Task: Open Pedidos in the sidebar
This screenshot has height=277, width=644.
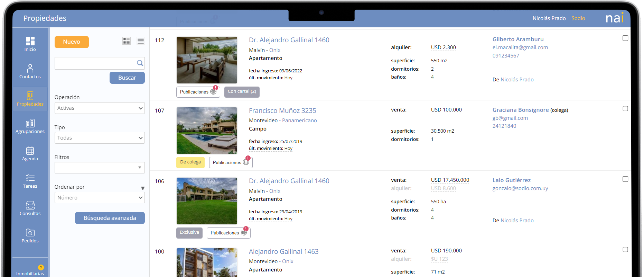Action: tap(30, 235)
